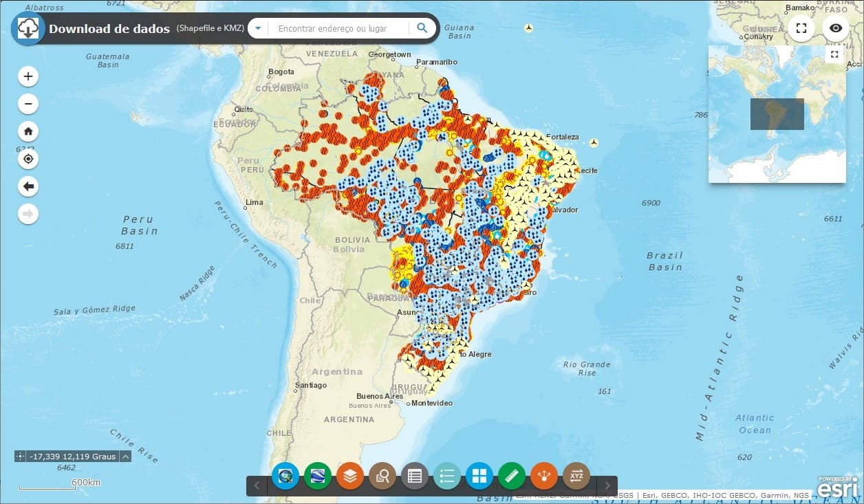Click the Fortaleza city label on map
The height and width of the screenshot is (504, 864).
click(x=562, y=137)
